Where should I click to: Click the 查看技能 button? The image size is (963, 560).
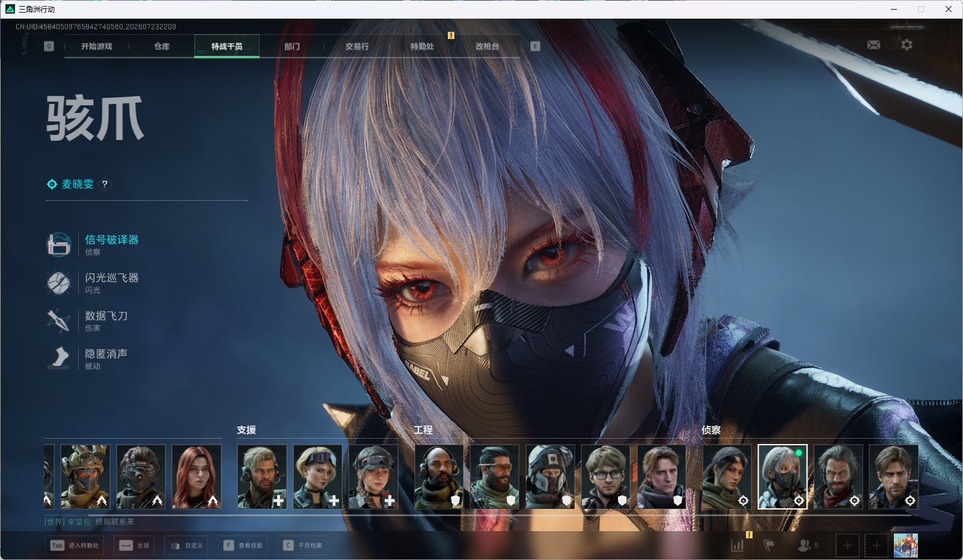(x=243, y=546)
